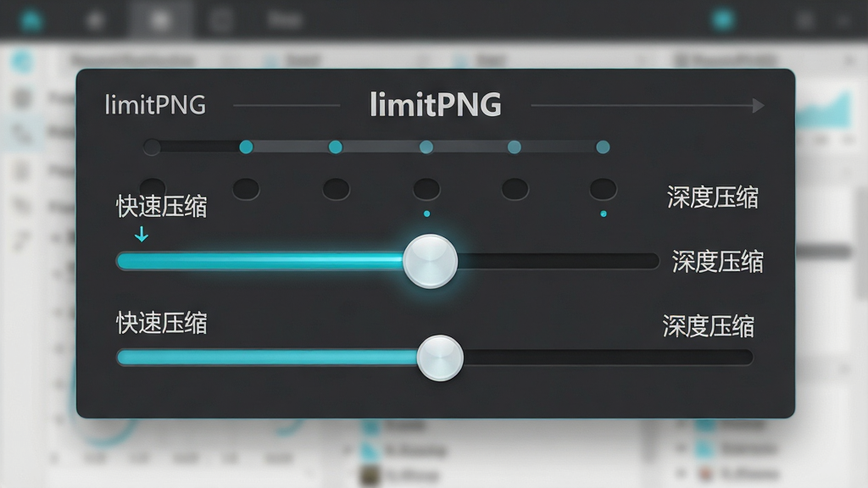
Task: Toggle the fourth dark oval with the teal dot beneath
Action: pyautogui.click(x=426, y=189)
